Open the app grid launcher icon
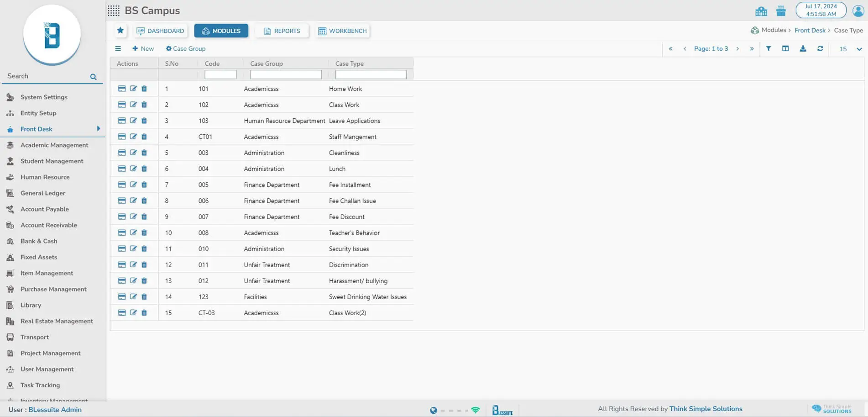This screenshot has height=417, width=868. point(114,11)
